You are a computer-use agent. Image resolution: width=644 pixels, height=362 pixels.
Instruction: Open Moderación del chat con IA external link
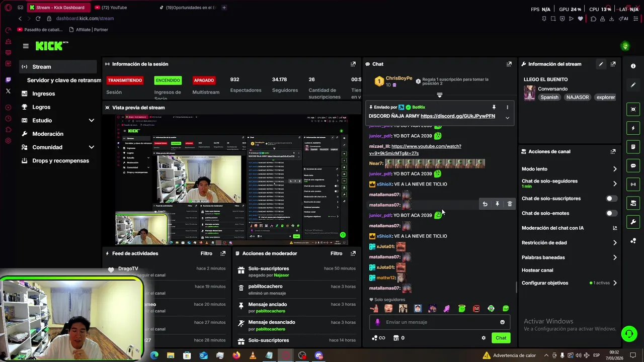pos(614,228)
